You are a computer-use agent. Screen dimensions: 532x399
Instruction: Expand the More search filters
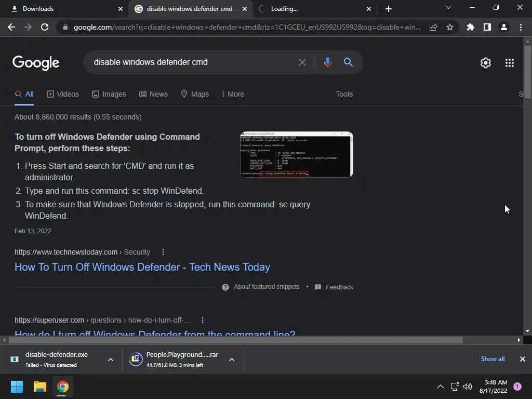pos(233,95)
